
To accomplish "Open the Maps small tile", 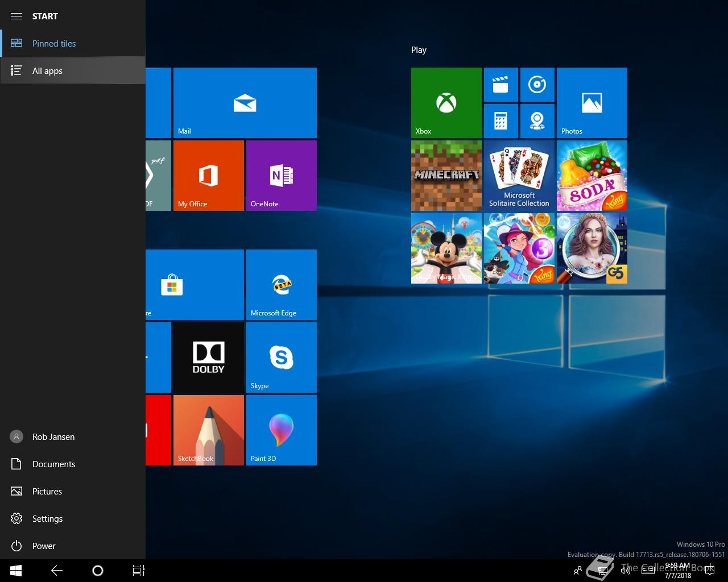I will [537, 121].
